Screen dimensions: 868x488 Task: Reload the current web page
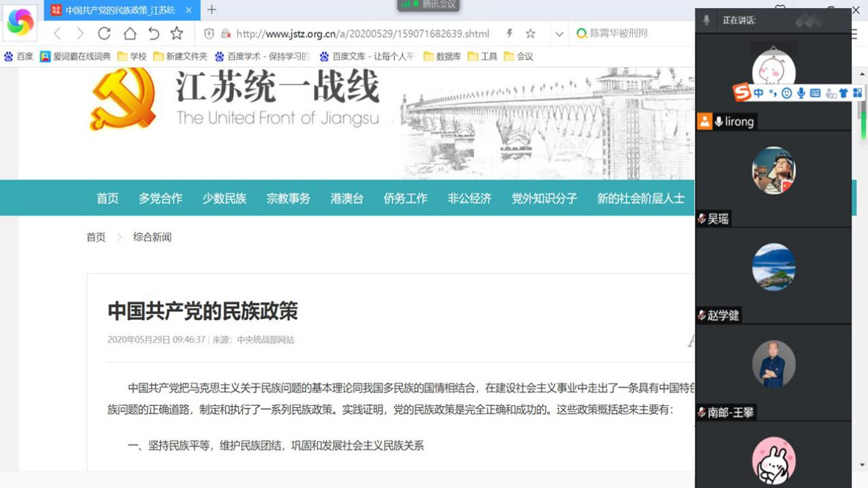[x=104, y=33]
